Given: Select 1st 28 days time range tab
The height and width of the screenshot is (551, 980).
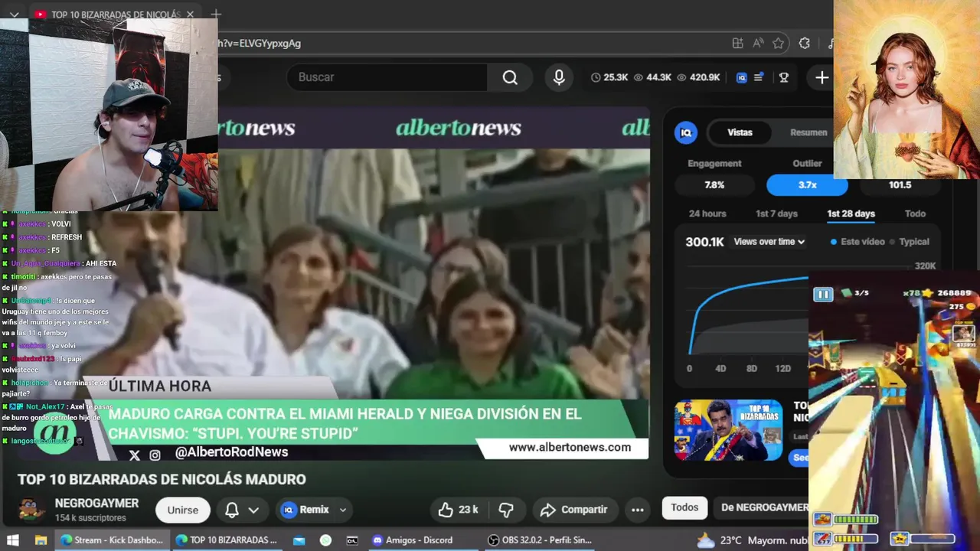Looking at the screenshot, I should pos(851,214).
